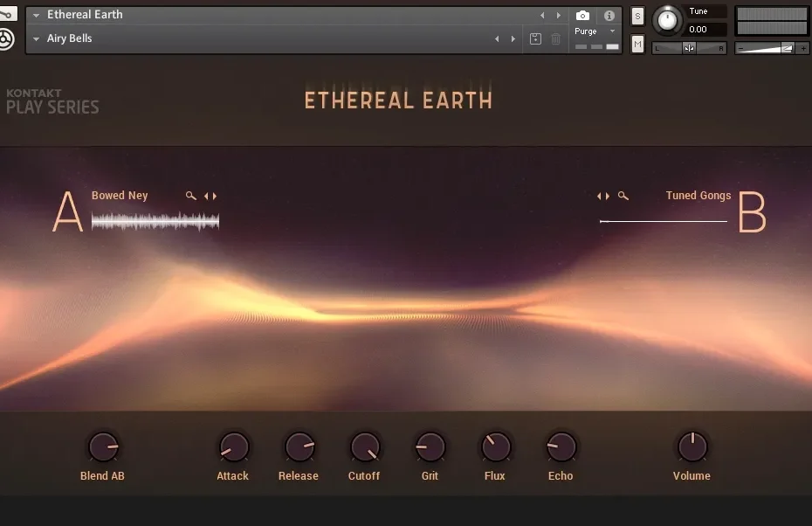The height and width of the screenshot is (526, 812).
Task: Click the Native Instruments logo icon
Action: (x=7, y=39)
